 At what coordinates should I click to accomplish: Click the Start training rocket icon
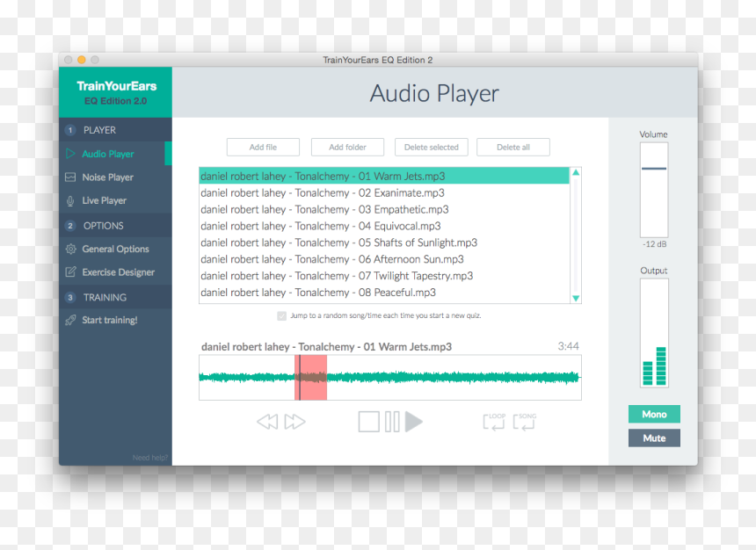(x=70, y=320)
